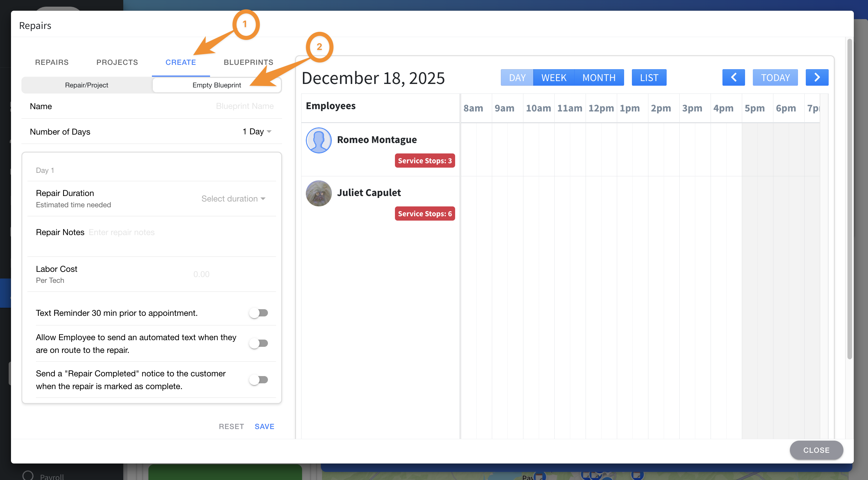Enable Repair Completed notice toggle
This screenshot has height=480, width=868.
pyautogui.click(x=258, y=380)
